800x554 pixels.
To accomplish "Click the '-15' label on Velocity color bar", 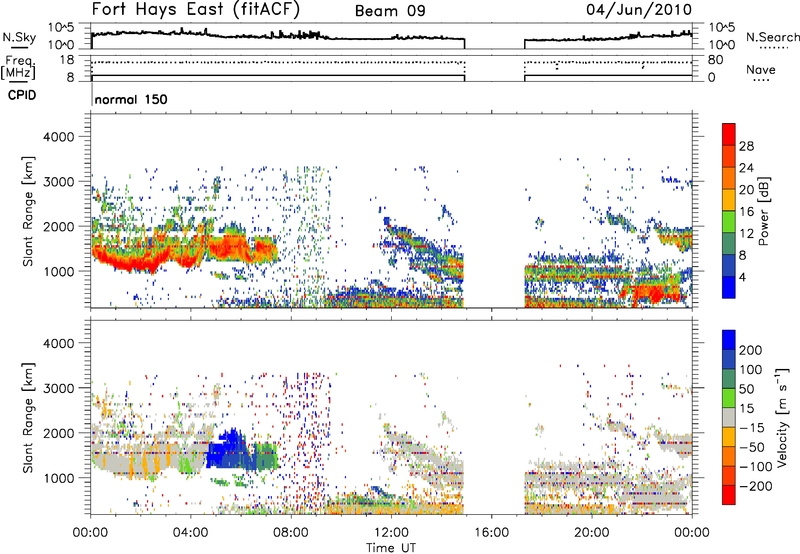I will pos(752,428).
